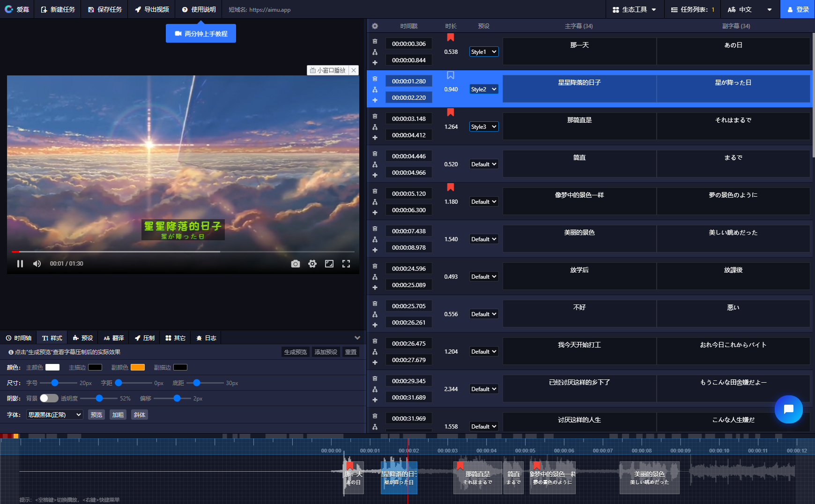Screen dimensions: 815x504
Task: Click 保存任务 in top bar
Action: [105, 9]
